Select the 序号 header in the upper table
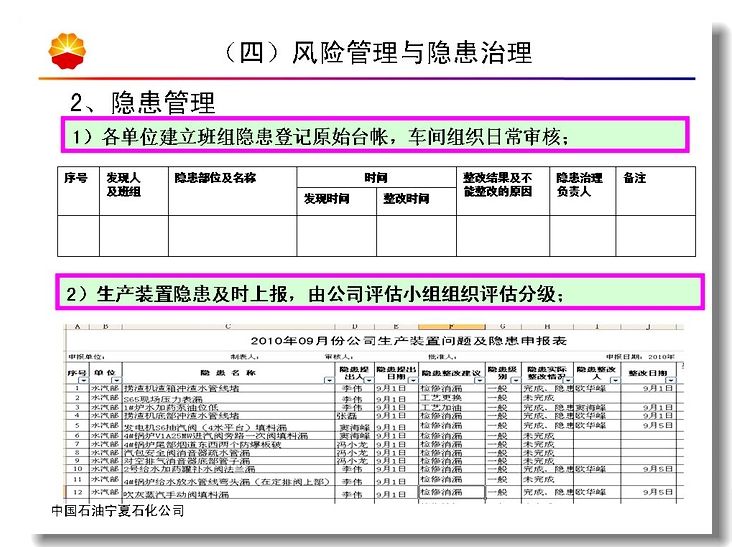The image size is (732, 547). click(x=78, y=191)
